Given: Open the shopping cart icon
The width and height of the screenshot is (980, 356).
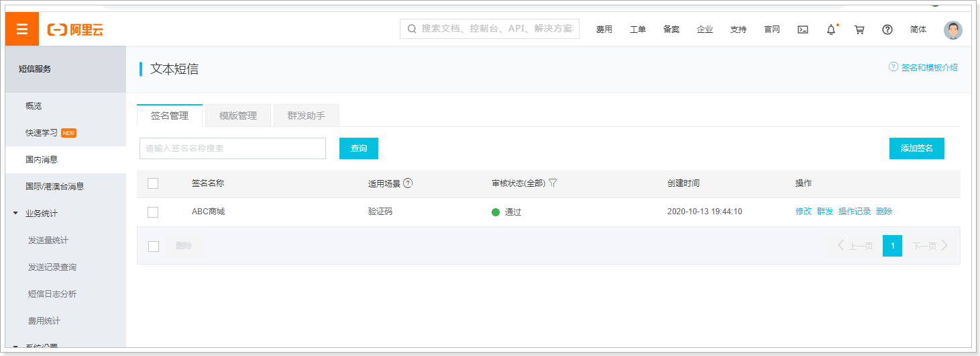Looking at the screenshot, I should pyautogui.click(x=859, y=30).
